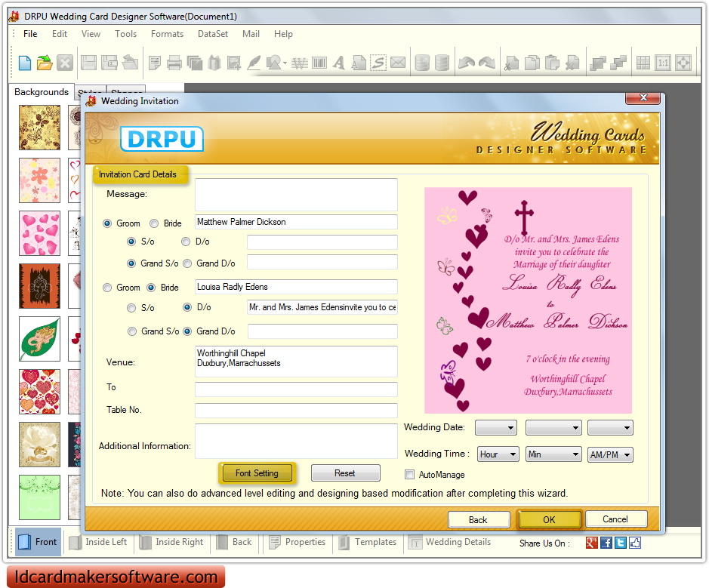Click the WordArt 'W' icon
Viewport: 709px width, 588px height.
299,63
